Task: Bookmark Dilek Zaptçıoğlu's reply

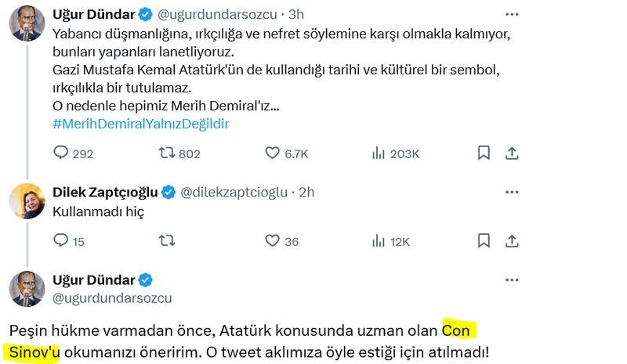Action: 484,241
